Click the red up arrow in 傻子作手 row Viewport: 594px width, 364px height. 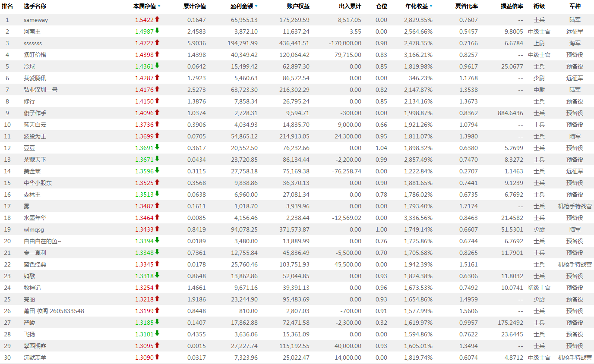tap(157, 112)
